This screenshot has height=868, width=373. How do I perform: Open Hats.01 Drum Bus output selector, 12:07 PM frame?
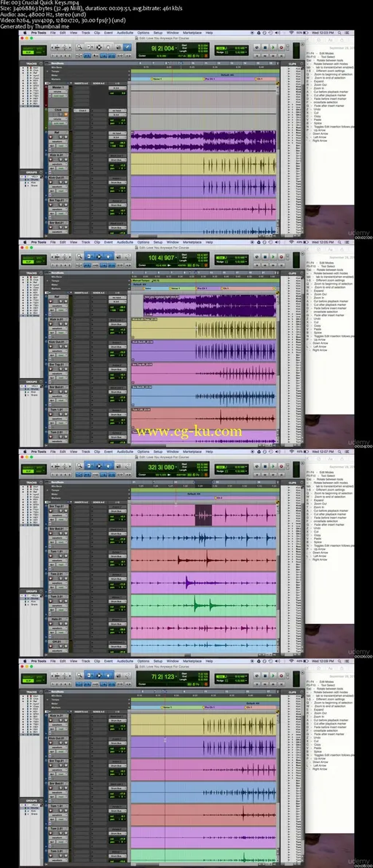(x=117, y=624)
